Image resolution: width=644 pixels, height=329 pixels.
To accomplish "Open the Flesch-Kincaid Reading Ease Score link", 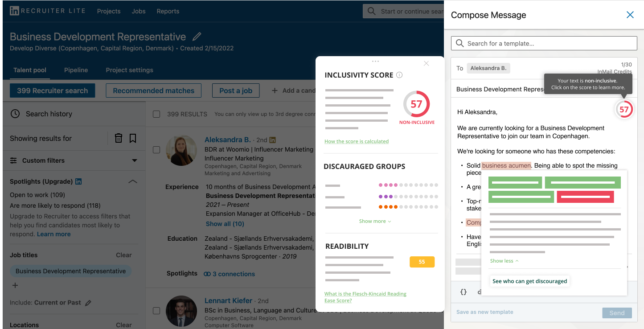I will [365, 297].
